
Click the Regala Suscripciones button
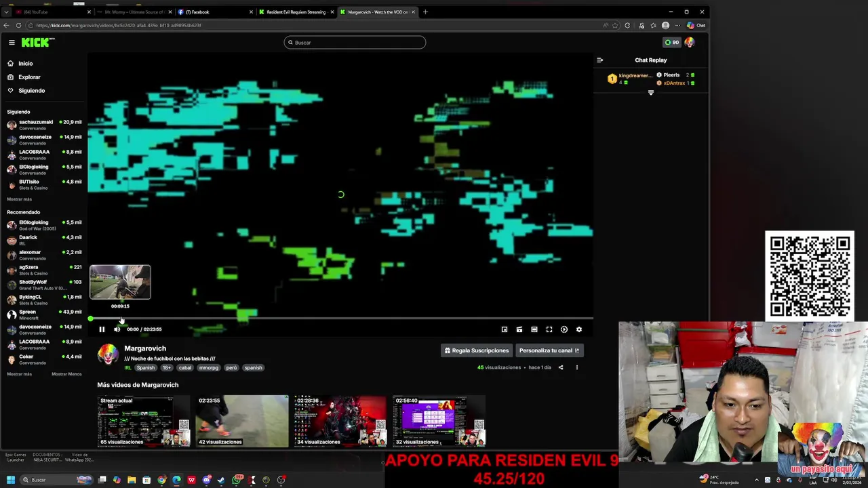coord(477,350)
